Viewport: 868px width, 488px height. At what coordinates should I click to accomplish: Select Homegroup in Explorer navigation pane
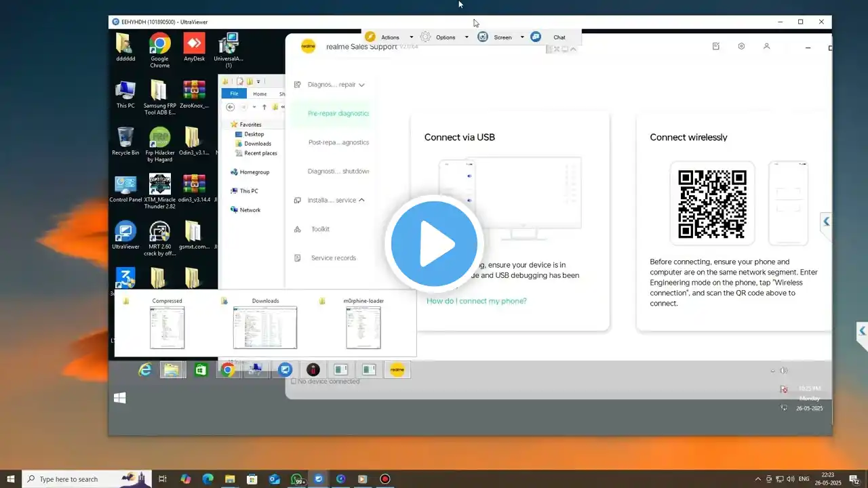click(250, 172)
